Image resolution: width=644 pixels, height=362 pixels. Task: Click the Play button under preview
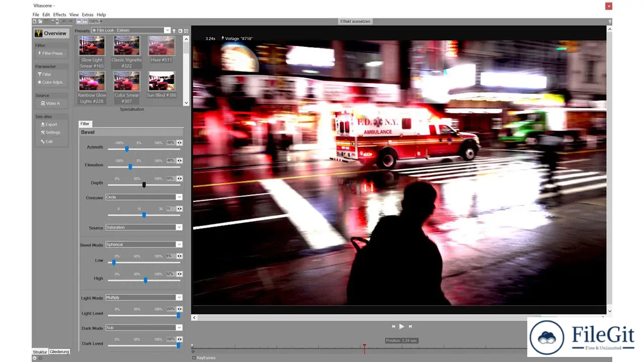pyautogui.click(x=401, y=326)
